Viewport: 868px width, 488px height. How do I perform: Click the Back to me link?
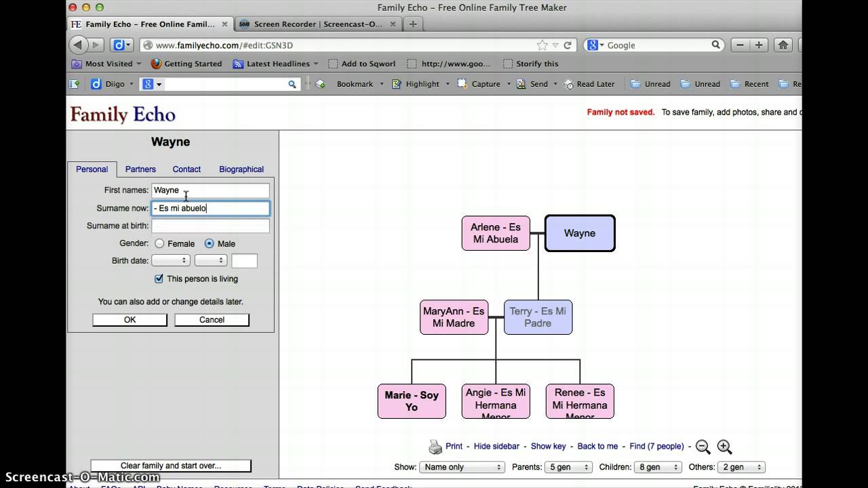pos(597,446)
